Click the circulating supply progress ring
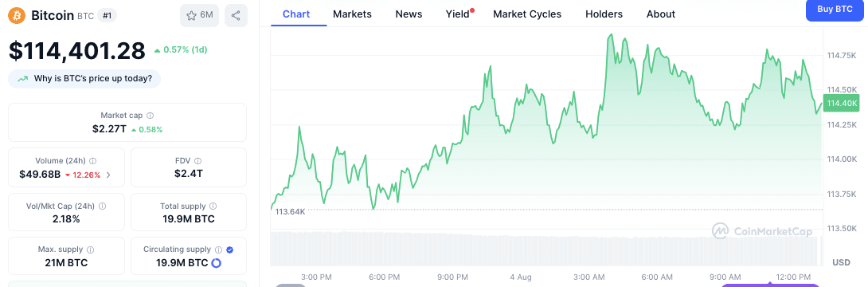Screen dimensions: 868x287 [x=217, y=263]
